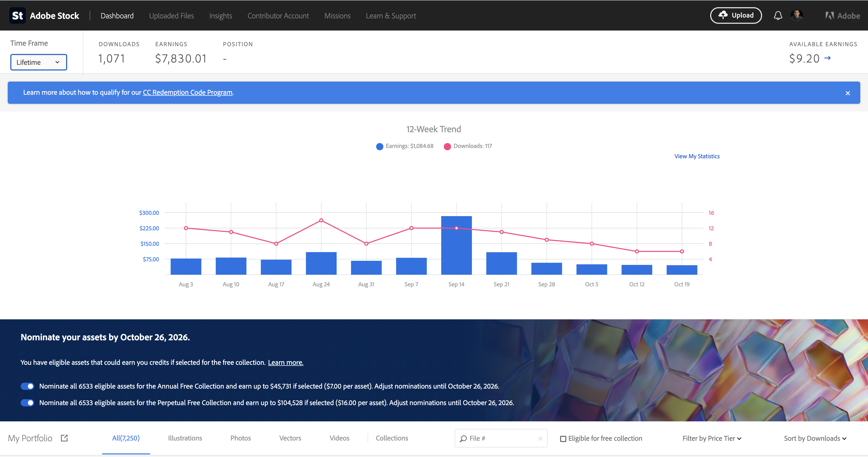Click the Aug 3 earnings bar
The height and width of the screenshot is (457, 868).
point(186,266)
